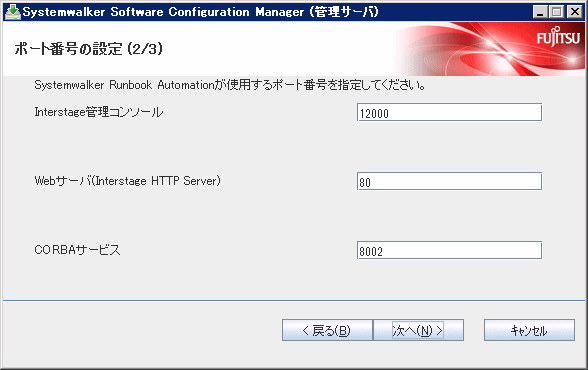Viewport: 588px width, 370px height.
Task: Click the ポート番号の設定 (2/3) heading
Action: [x=88, y=49]
